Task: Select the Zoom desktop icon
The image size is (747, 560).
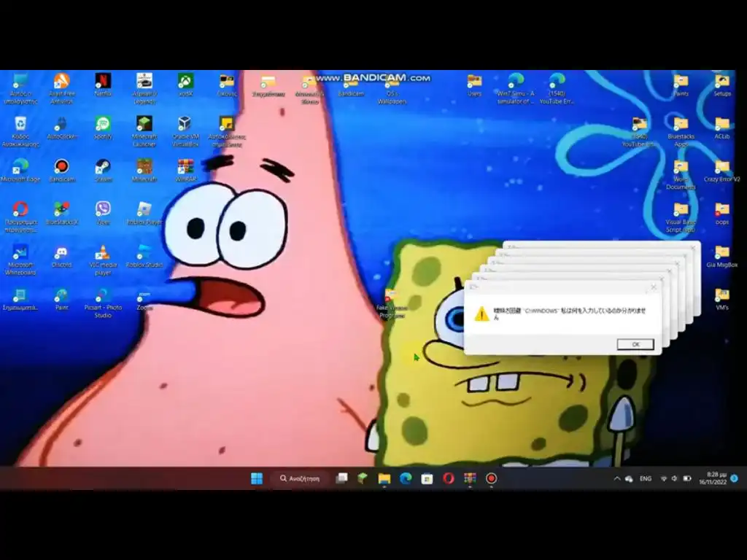Action: (144, 299)
